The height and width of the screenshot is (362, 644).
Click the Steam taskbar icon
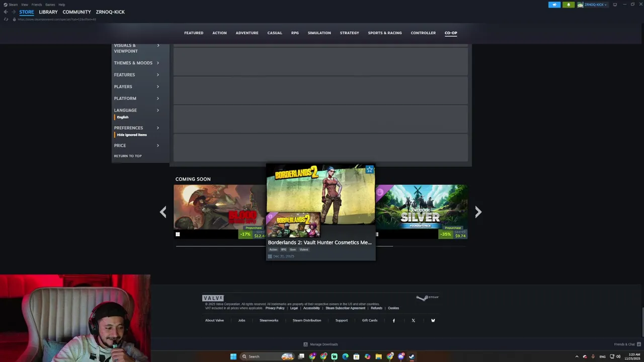pyautogui.click(x=412, y=356)
